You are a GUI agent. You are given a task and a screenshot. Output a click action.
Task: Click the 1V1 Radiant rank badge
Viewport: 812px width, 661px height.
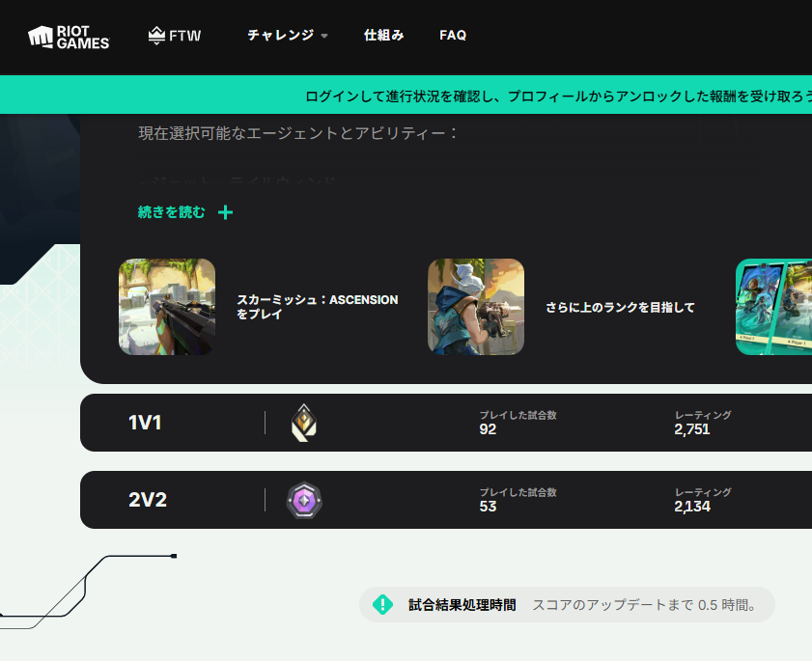click(x=304, y=423)
